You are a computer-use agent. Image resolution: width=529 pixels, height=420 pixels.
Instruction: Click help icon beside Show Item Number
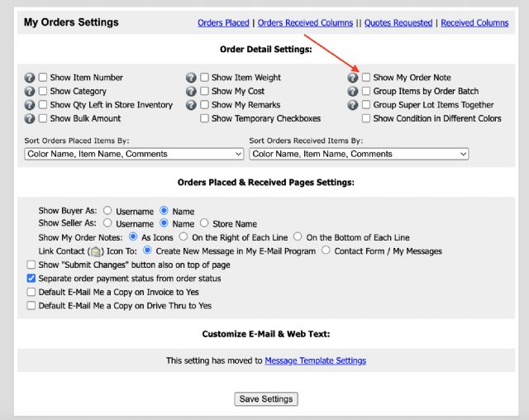(31, 78)
